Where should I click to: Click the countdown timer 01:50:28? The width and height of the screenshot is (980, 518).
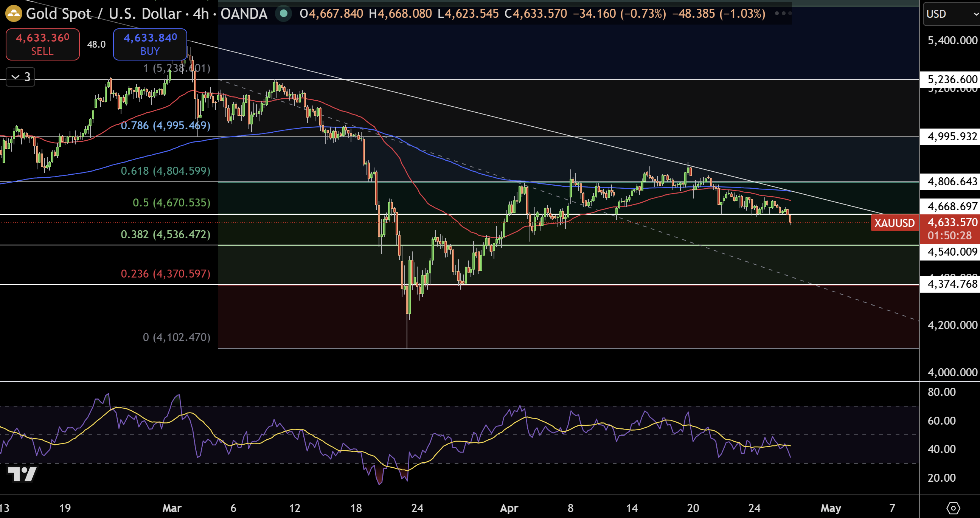pos(949,236)
